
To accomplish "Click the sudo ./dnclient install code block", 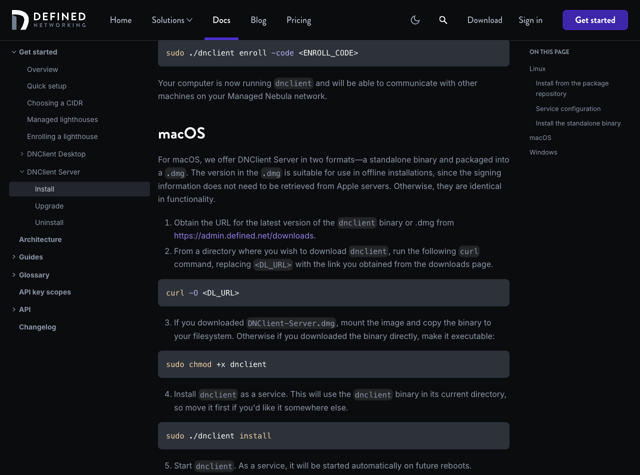I will 333,435.
